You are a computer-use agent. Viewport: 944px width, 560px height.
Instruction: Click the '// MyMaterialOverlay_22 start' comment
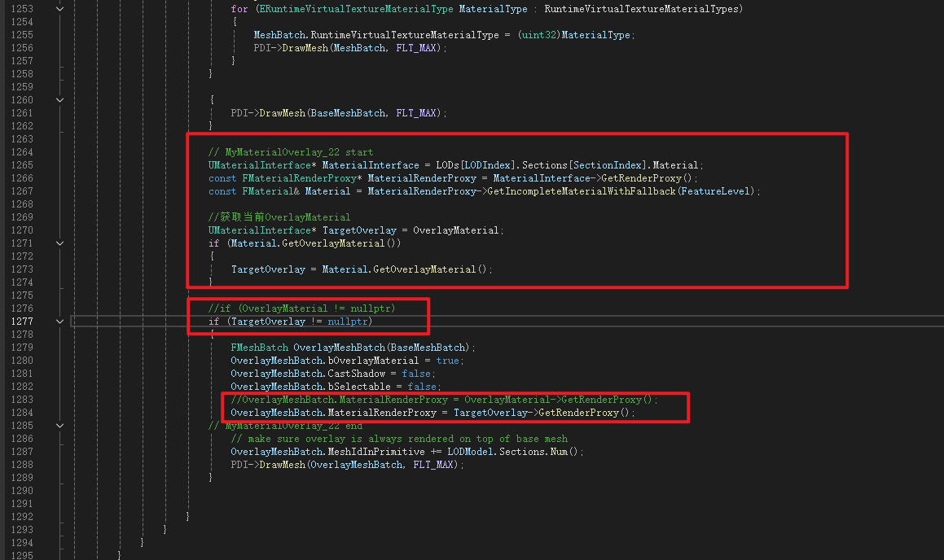pyautogui.click(x=290, y=152)
